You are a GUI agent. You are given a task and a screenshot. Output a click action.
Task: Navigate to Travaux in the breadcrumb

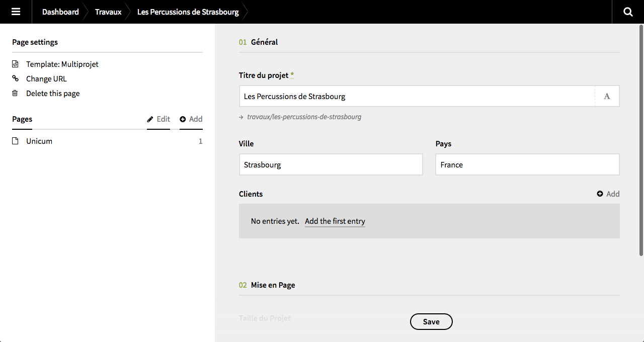coord(108,12)
